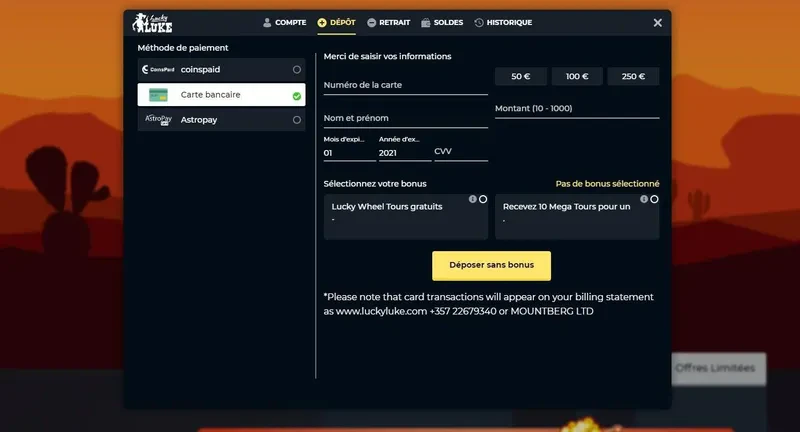The height and width of the screenshot is (432, 800).
Task: Select Astropay radio button
Action: coord(297,120)
